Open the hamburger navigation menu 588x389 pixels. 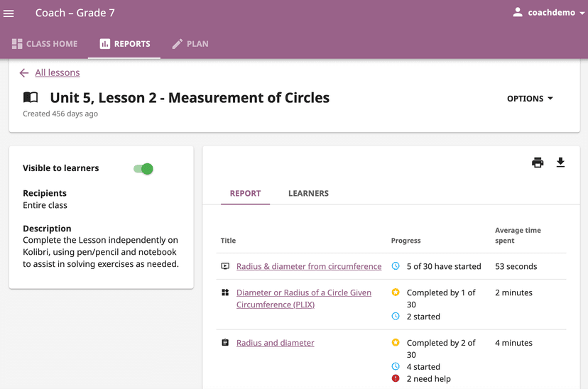(x=9, y=13)
